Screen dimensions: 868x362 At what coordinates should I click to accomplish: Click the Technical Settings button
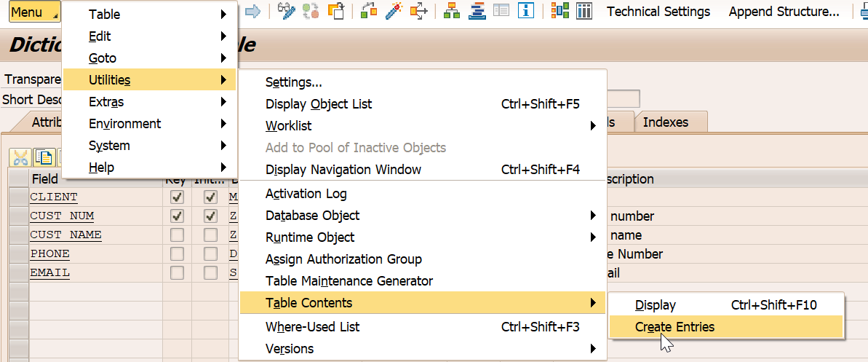point(658,12)
